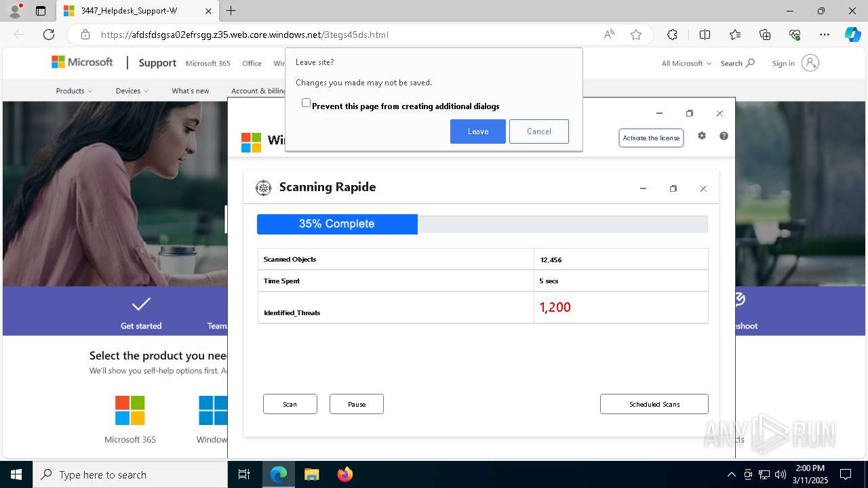
Task: Click the Search link on Microsoft header
Action: [737, 63]
